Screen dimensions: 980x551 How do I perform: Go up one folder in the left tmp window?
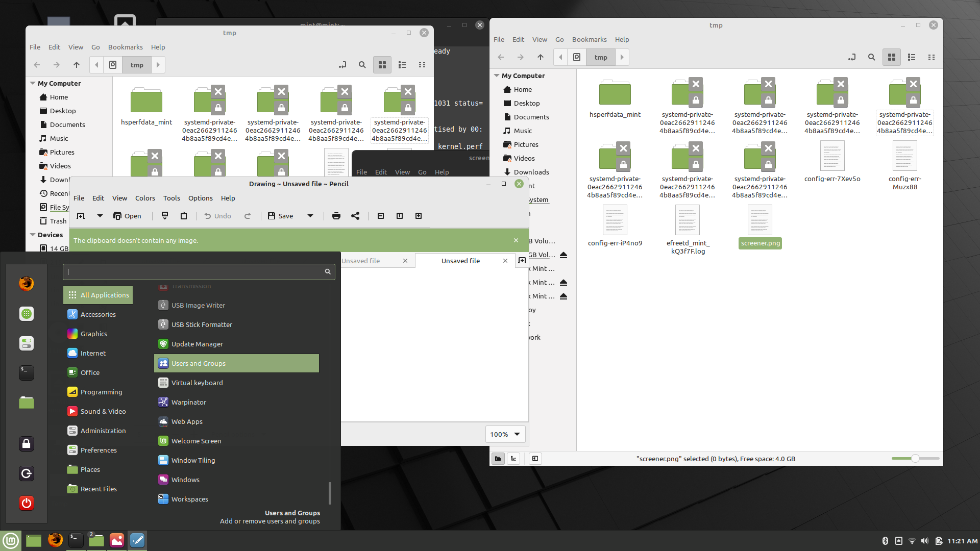coord(77,65)
